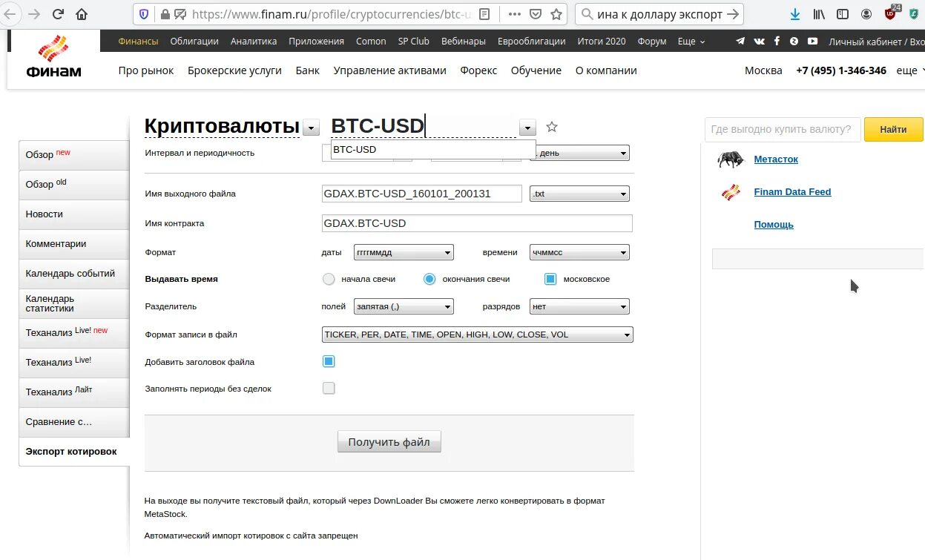Screen dimensions: 925x560
Task: Open the 'Помощь' link
Action: coord(774,224)
